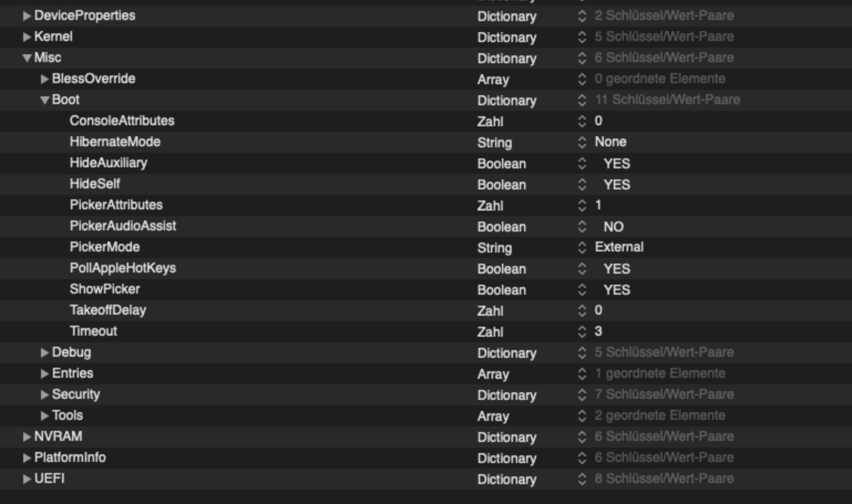Expand the Debug dictionary

44,353
